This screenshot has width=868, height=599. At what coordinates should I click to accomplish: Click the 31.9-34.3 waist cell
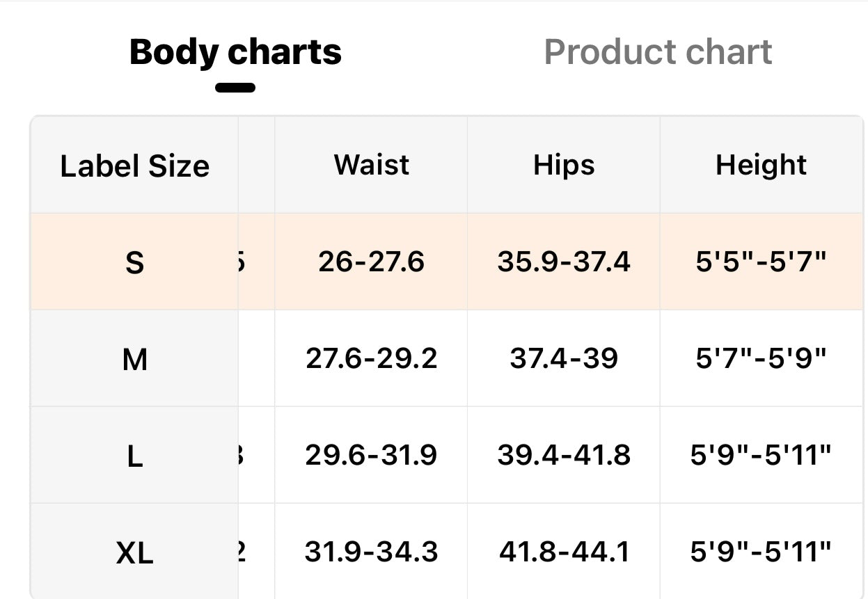[x=371, y=552]
